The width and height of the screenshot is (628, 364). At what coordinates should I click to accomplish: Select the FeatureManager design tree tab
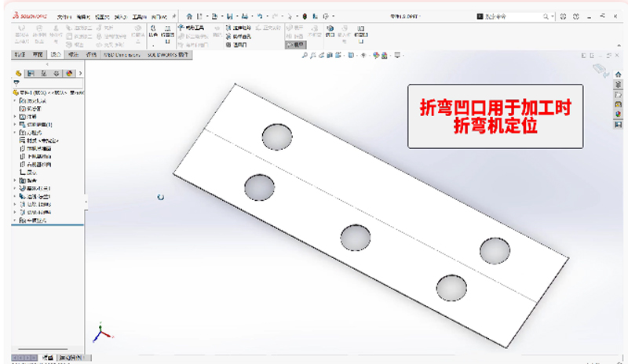point(18,73)
